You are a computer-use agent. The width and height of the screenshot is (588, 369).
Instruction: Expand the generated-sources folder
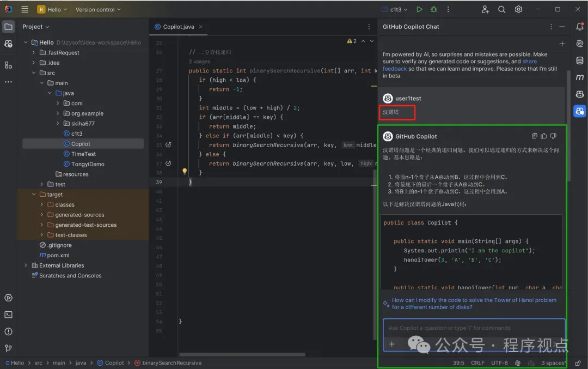tap(41, 215)
